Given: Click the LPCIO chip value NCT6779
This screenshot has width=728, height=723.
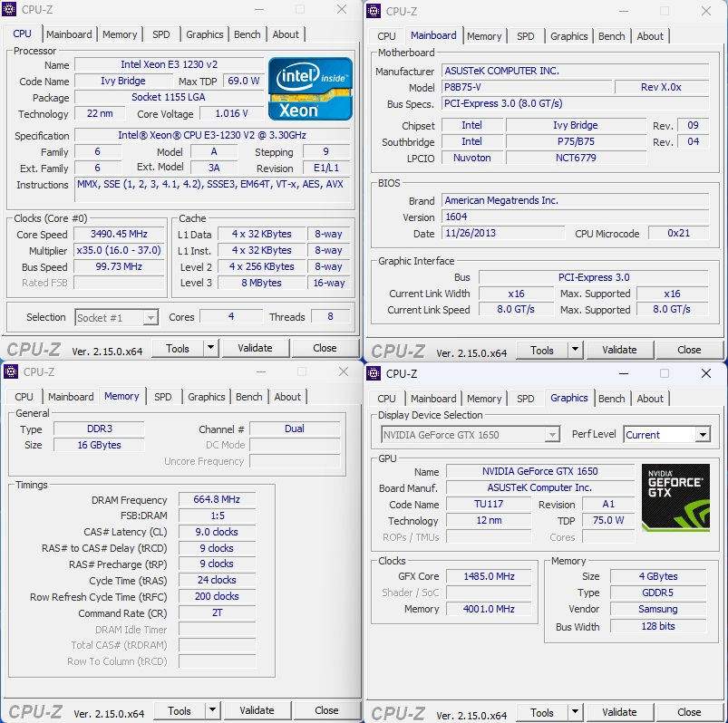Looking at the screenshot, I should [x=576, y=158].
